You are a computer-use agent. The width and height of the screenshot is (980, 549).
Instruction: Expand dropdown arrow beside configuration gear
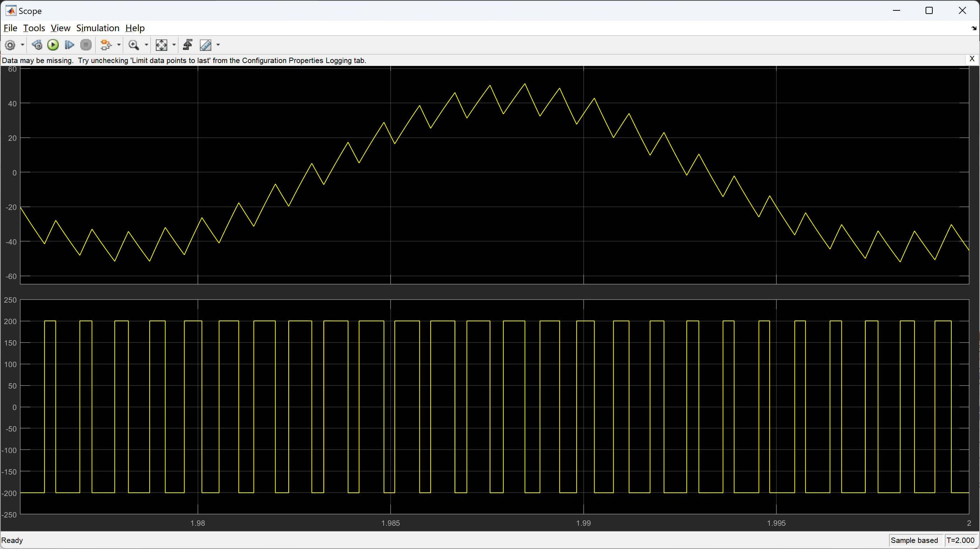click(x=23, y=45)
